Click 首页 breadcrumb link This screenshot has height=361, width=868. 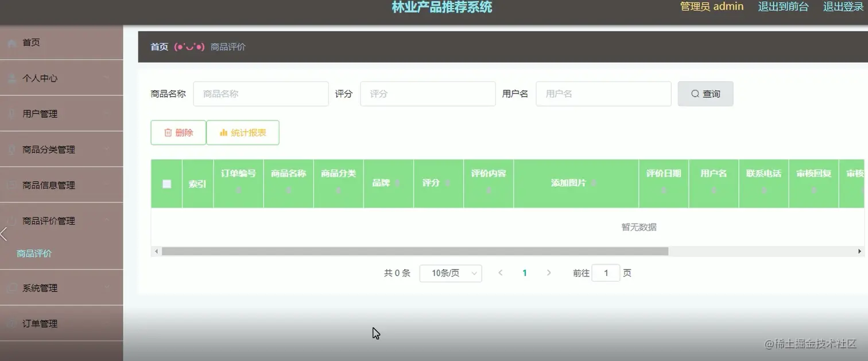coord(159,47)
